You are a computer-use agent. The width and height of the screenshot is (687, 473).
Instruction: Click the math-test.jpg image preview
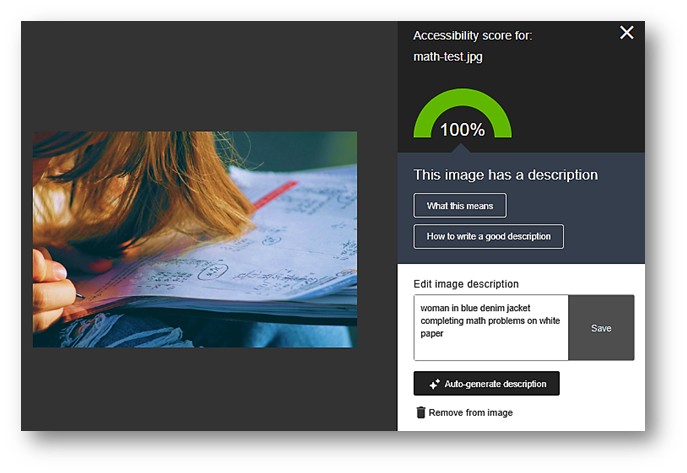coord(195,240)
